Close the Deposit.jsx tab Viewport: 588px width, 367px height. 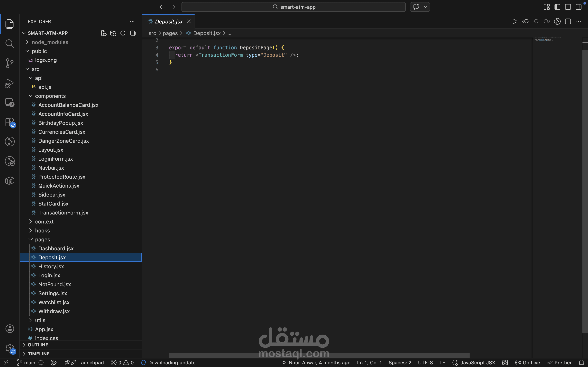pyautogui.click(x=189, y=22)
